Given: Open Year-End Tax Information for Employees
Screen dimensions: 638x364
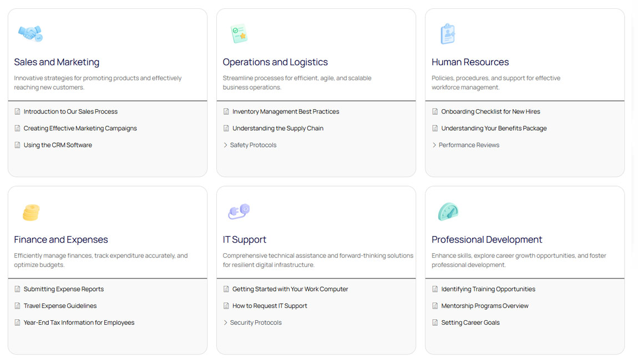Looking at the screenshot, I should (x=79, y=322).
